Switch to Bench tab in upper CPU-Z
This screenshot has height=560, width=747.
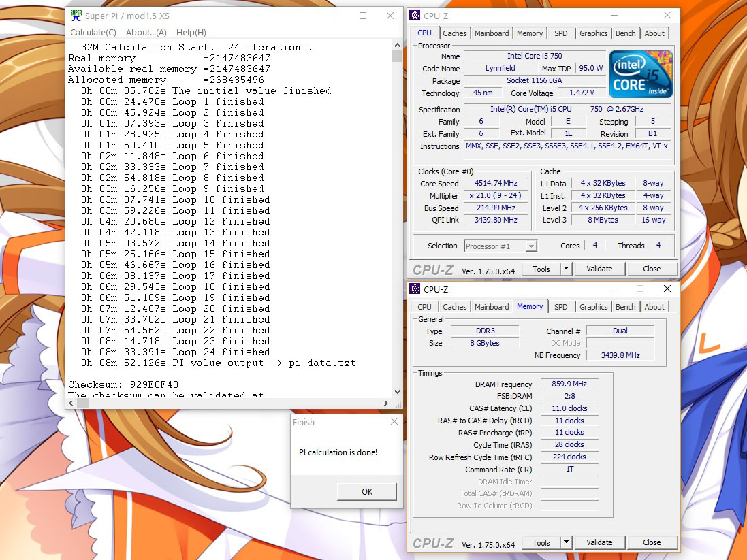click(626, 33)
